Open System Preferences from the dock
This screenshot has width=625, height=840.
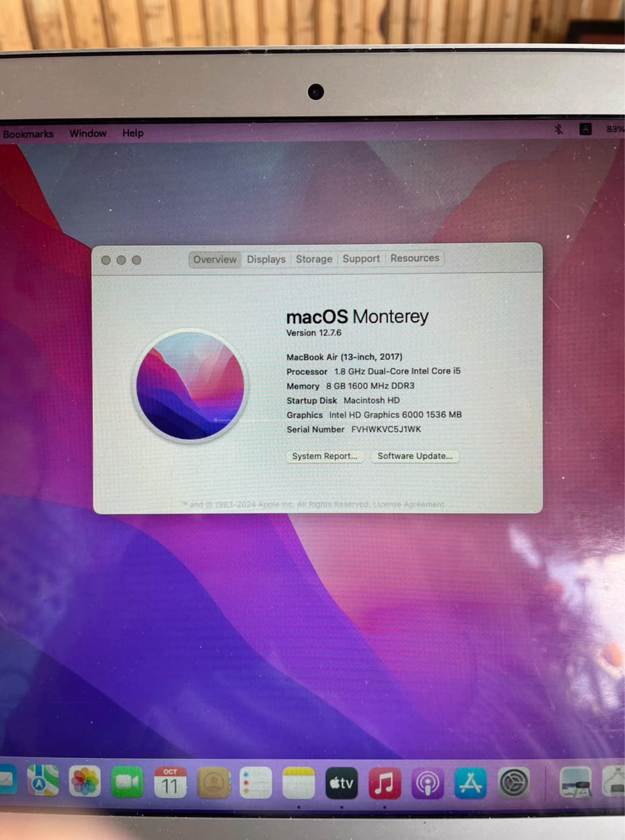(x=513, y=782)
